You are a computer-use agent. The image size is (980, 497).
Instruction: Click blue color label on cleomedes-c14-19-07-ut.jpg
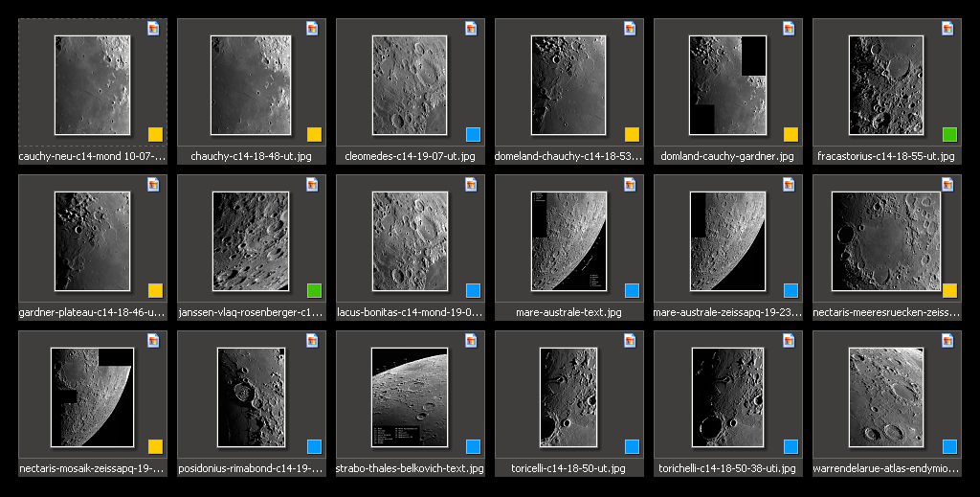point(473,134)
